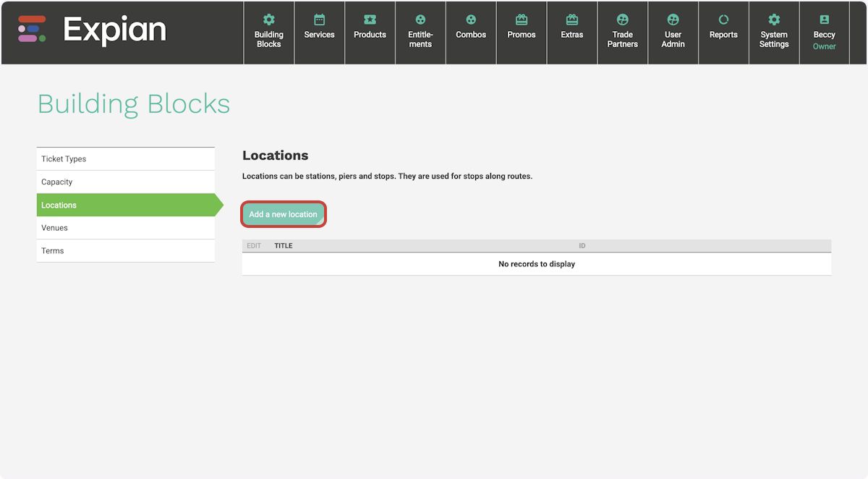Select the Entitlements icon in navbar
This screenshot has height=479, width=868.
coord(420,20)
